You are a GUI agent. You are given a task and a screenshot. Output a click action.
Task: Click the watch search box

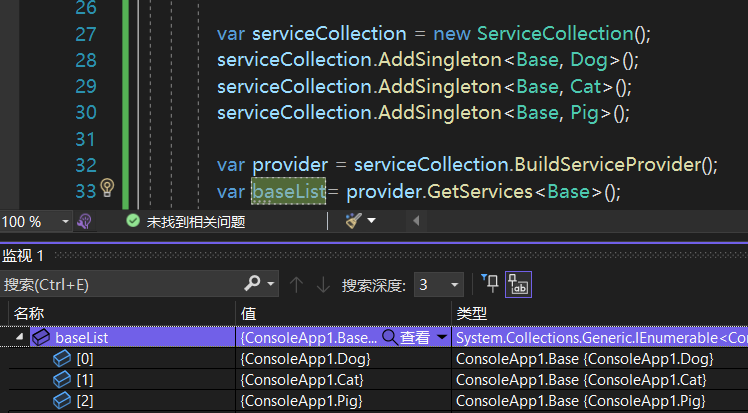122,285
